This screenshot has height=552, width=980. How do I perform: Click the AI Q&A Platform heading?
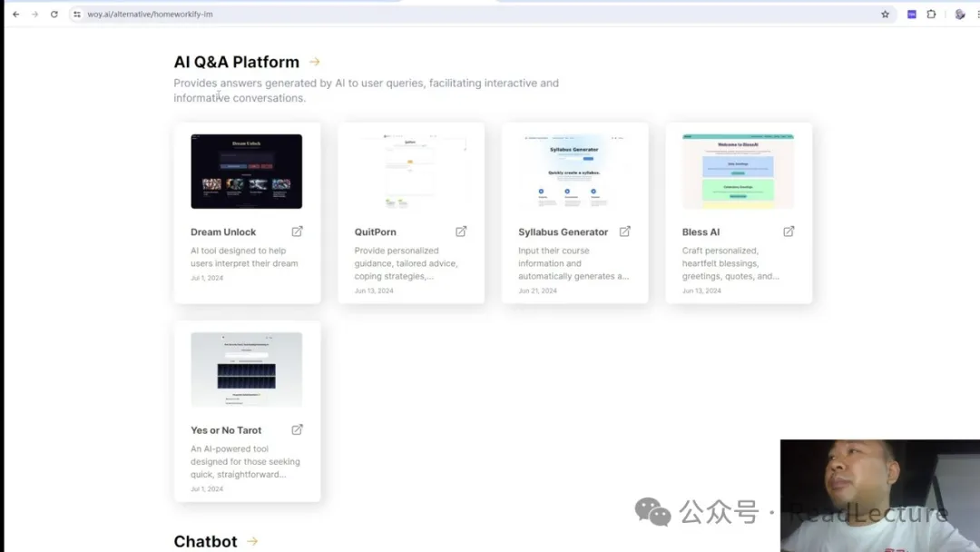click(x=236, y=62)
